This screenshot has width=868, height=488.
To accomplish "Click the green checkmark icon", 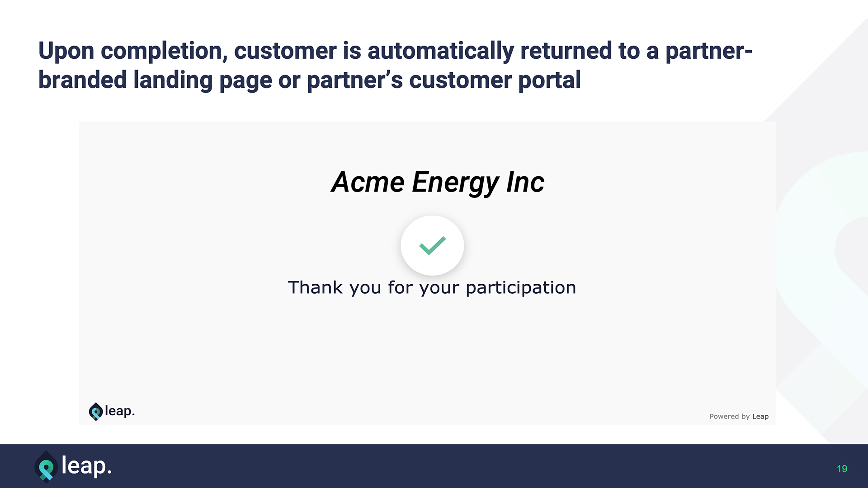I will click(x=432, y=245).
